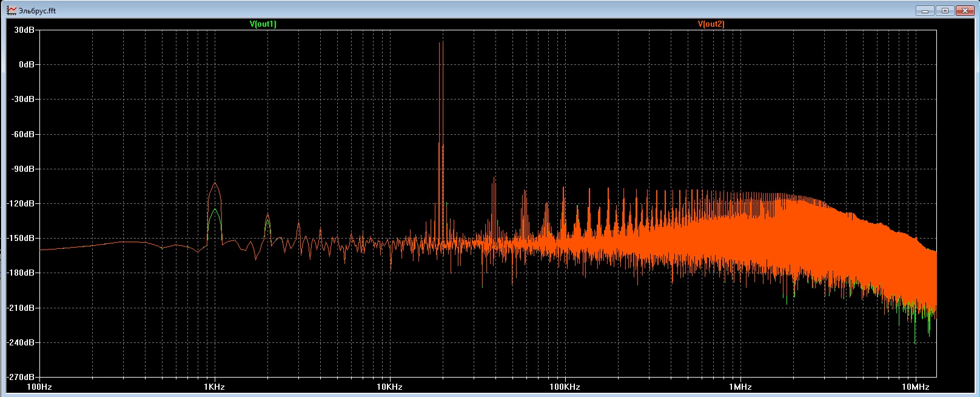This screenshot has height=397, width=980.
Task: Open the LTspice window icon menu
Action: [12, 10]
